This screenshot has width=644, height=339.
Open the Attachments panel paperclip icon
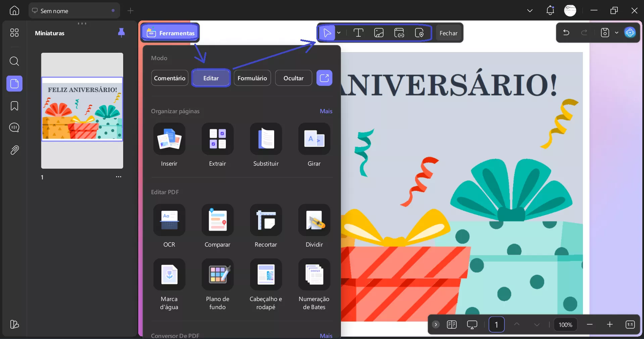point(14,150)
